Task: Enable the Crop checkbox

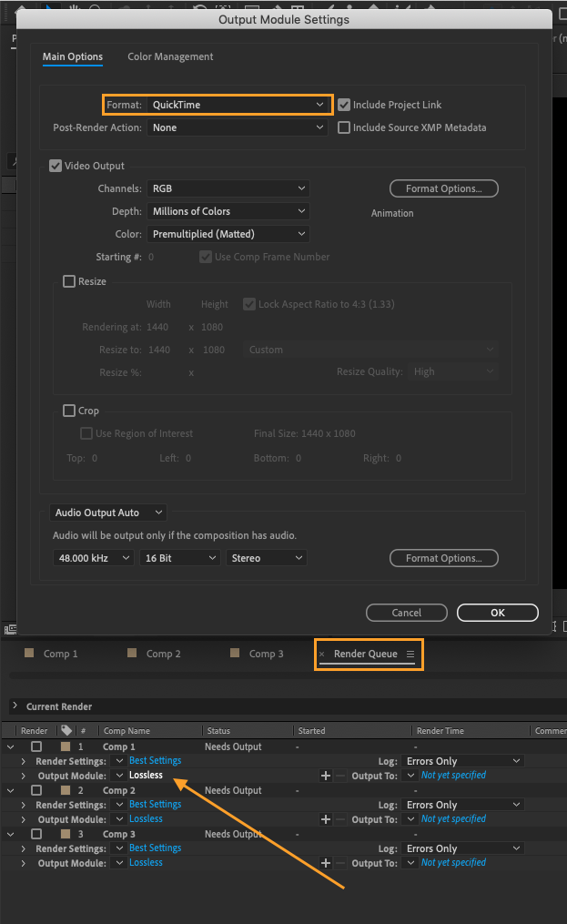Action: 69,411
